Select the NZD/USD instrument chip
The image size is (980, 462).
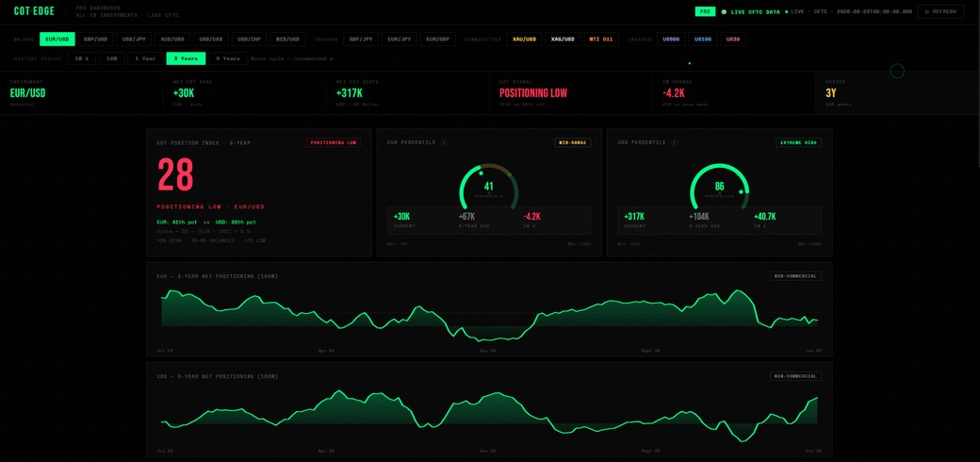(288, 39)
